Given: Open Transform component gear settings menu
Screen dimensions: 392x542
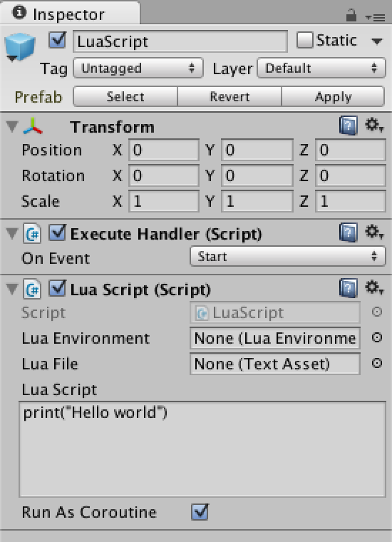Looking at the screenshot, I should coord(374,125).
